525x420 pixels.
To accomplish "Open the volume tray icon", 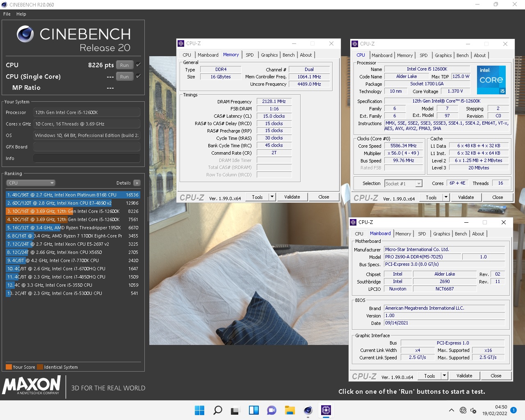I will tap(473, 410).
